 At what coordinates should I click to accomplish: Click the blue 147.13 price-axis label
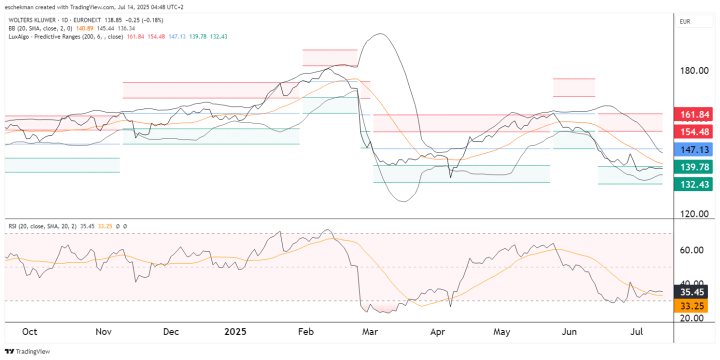pos(693,149)
